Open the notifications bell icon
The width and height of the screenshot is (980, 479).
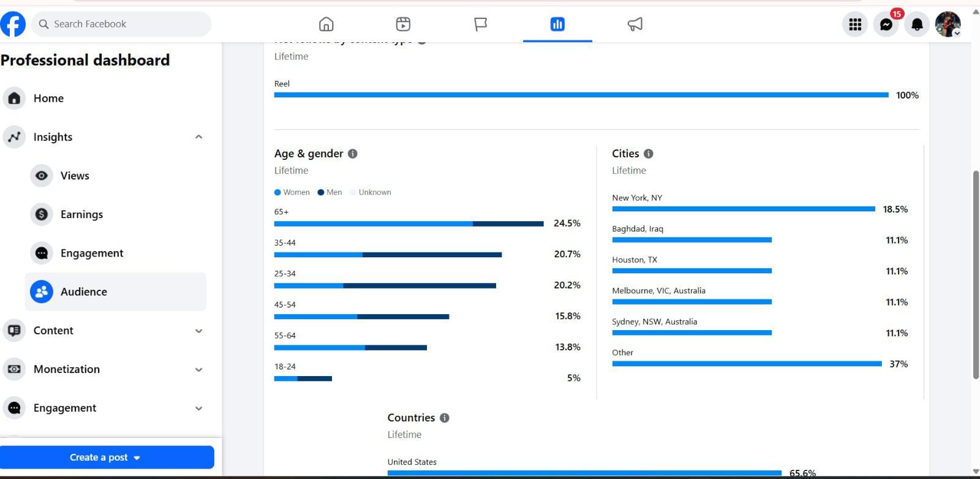point(917,24)
